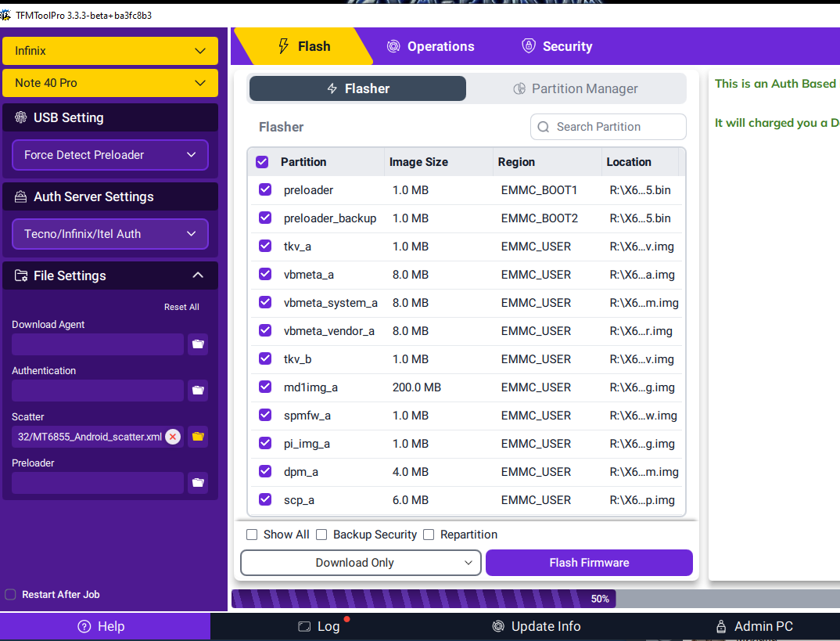
Task: Toggle select-all partitions checkbox in header
Action: point(262,162)
